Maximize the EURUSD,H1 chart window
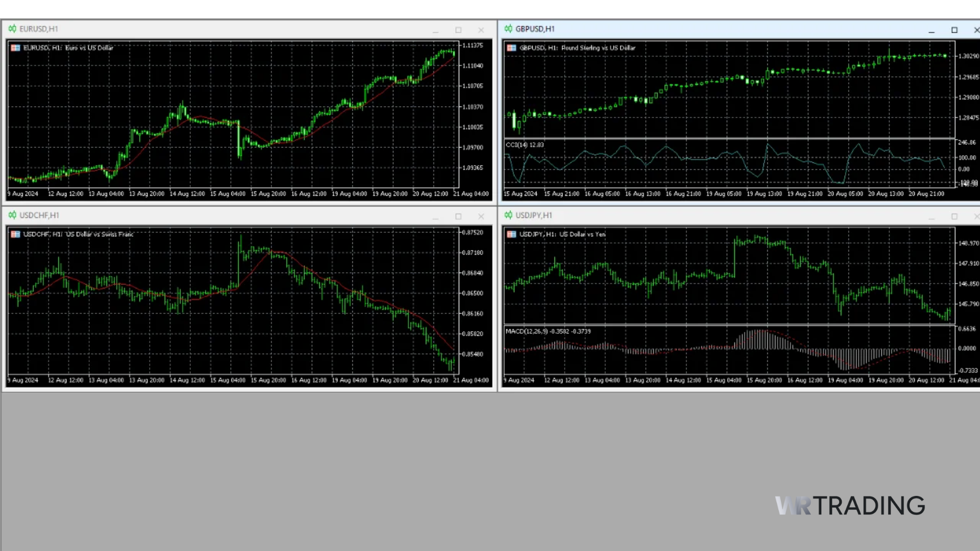The height and width of the screenshot is (551, 980). click(458, 30)
